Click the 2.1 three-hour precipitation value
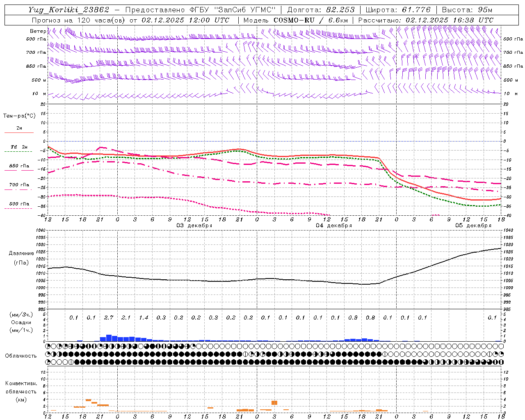 (126, 317)
